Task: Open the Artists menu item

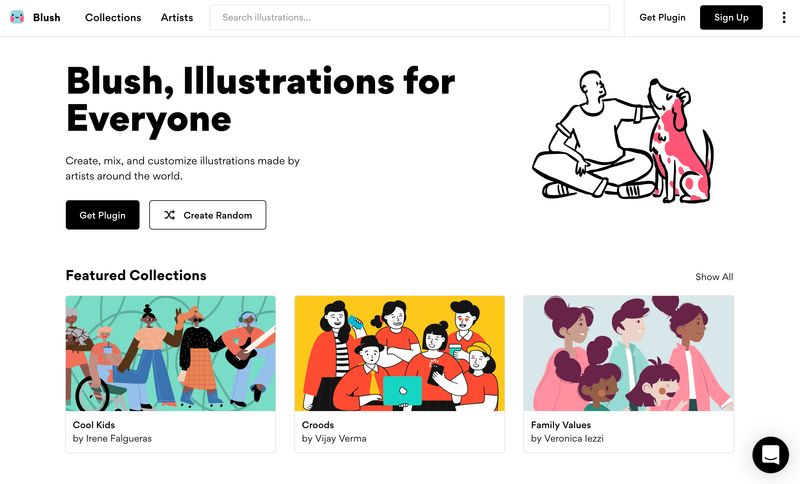Action: (x=177, y=17)
